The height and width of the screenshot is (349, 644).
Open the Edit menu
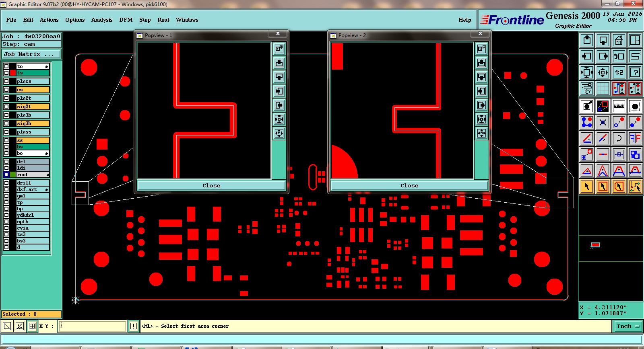(x=28, y=20)
